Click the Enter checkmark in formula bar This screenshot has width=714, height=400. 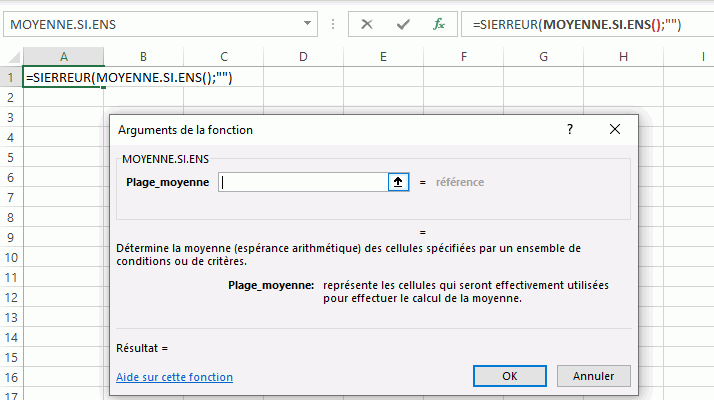point(403,24)
